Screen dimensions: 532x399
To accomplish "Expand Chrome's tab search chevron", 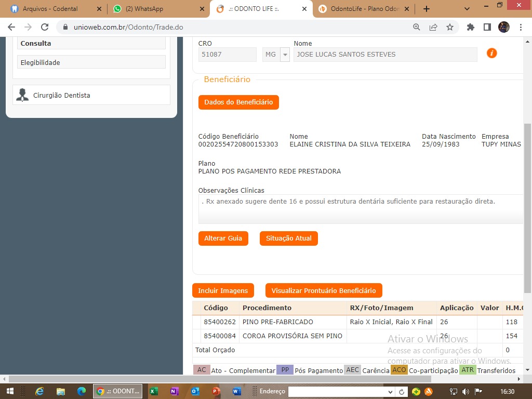I will coord(467,9).
